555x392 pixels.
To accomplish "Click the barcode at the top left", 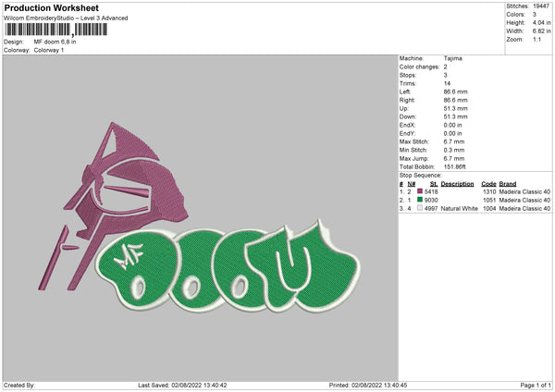I will coord(55,30).
